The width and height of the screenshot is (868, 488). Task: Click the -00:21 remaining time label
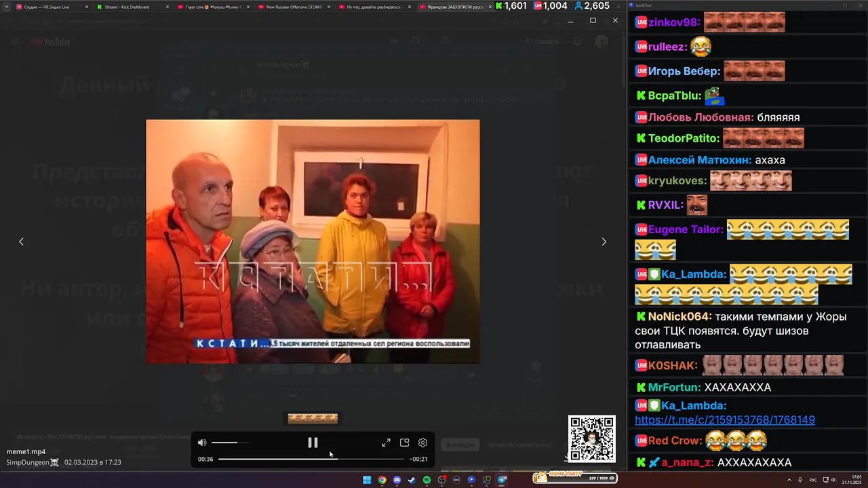[418, 459]
